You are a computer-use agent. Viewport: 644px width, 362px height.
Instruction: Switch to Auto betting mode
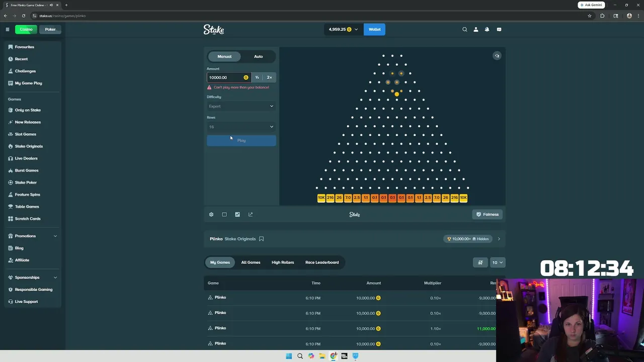click(x=258, y=56)
